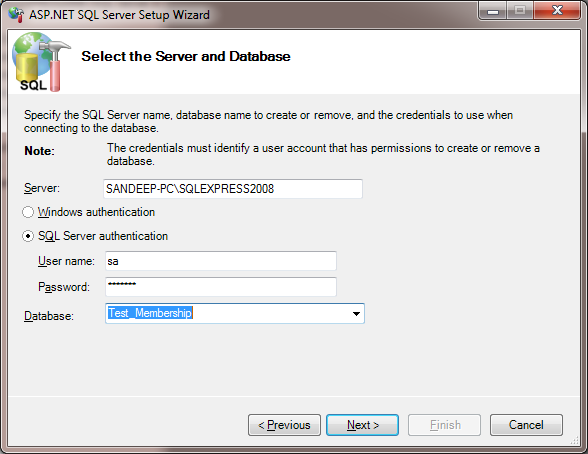588x454 pixels.
Task: Click the 'Select the Server and Database' heading
Action: point(186,56)
